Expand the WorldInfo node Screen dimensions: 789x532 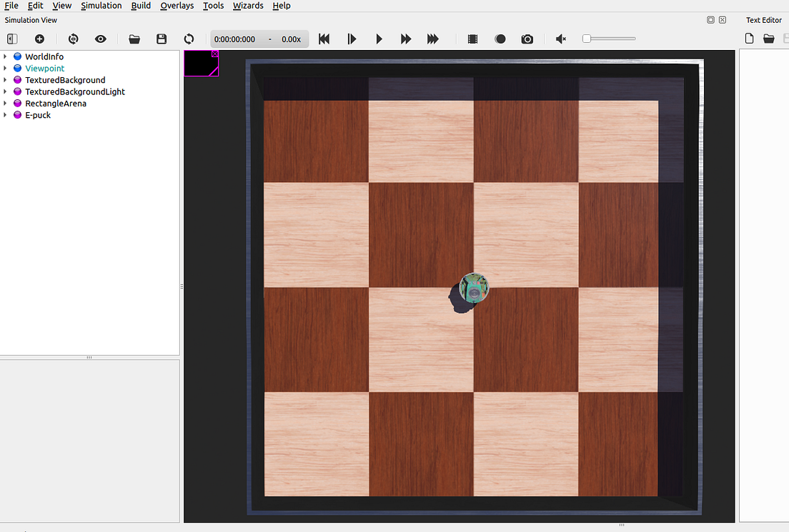coord(6,56)
